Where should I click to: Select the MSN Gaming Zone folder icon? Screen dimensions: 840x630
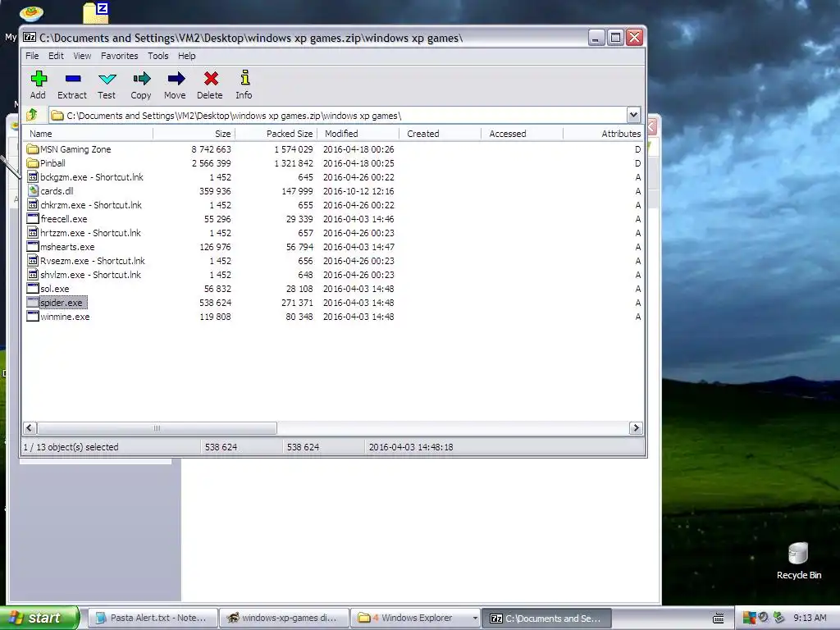click(x=33, y=149)
